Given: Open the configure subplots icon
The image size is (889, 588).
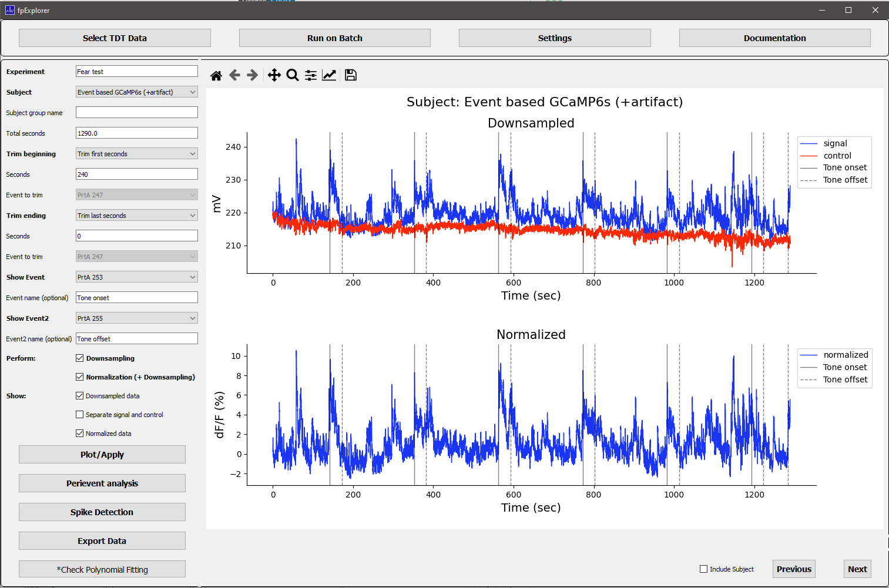Looking at the screenshot, I should 310,75.
